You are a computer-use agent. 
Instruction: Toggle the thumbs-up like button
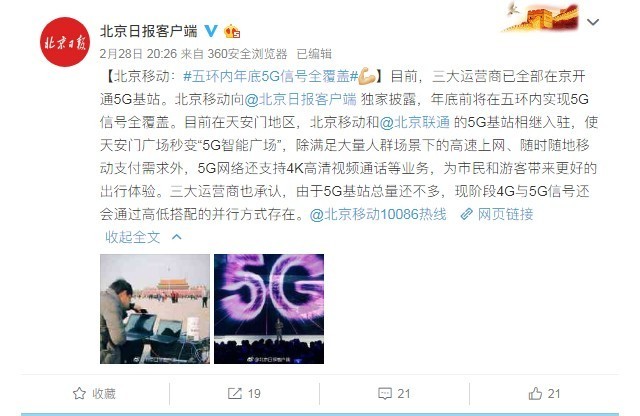click(535, 394)
